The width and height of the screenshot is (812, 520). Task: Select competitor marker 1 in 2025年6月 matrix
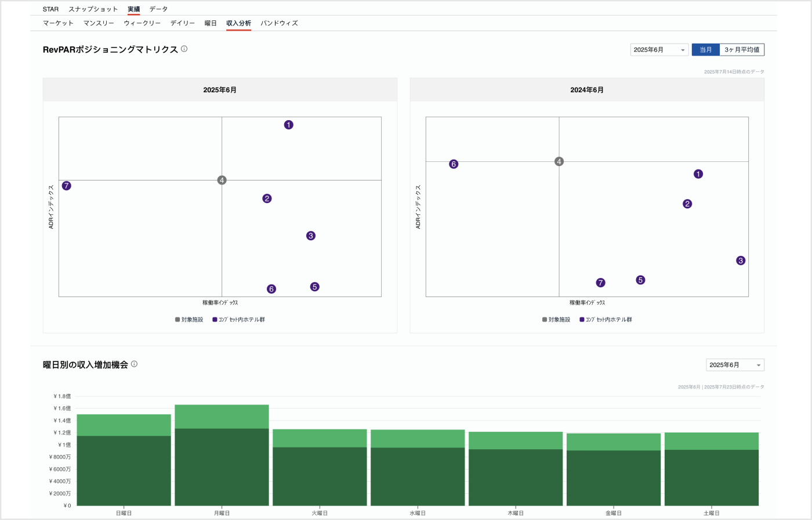click(x=288, y=125)
